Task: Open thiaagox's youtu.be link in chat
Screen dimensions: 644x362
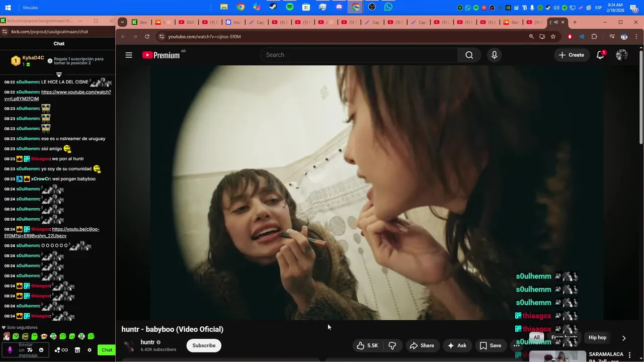Action: pyautogui.click(x=52, y=232)
